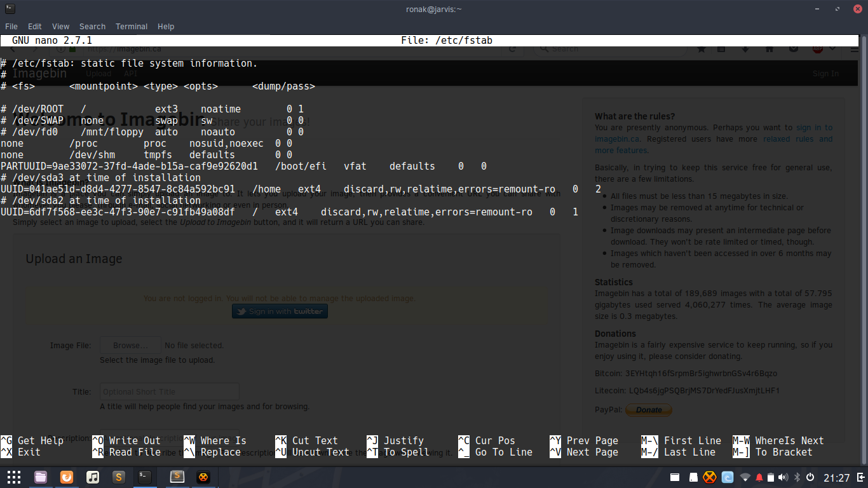Viewport: 868px width, 488px height.
Task: Click the '^C Cur Pos' shortcut
Action: click(x=487, y=441)
